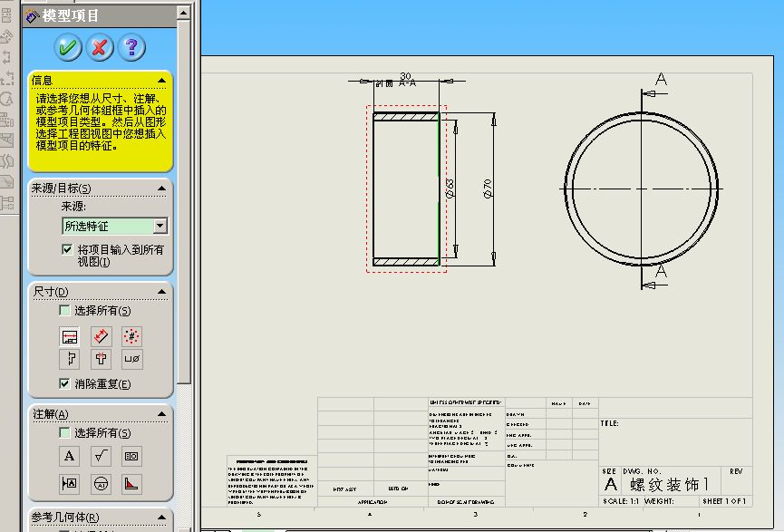Screen dimensions: 784x532
Task: Click SCALE: 1:1 in the title block
Action: coord(621,501)
